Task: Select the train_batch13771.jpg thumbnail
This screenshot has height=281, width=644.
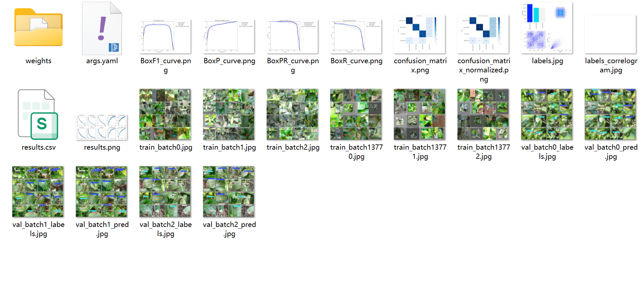Action: pos(420,114)
